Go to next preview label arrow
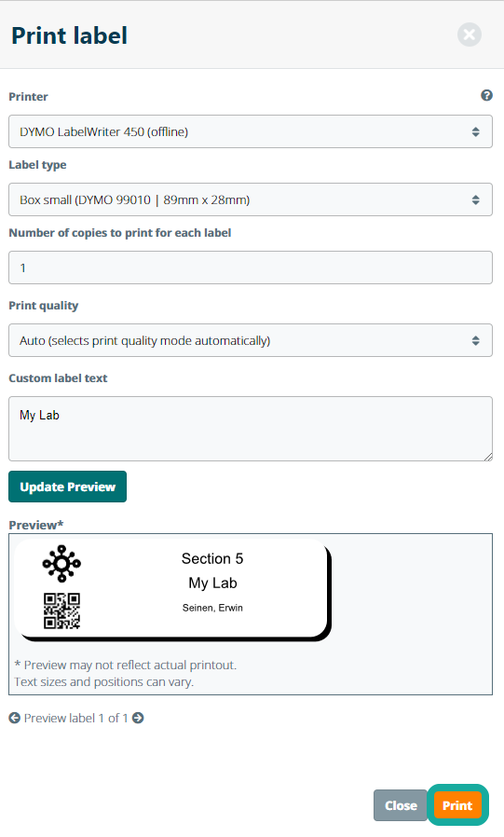The height and width of the screenshot is (837, 504). click(138, 718)
